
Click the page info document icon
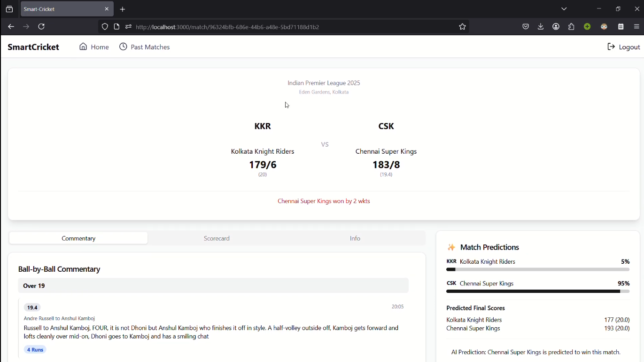pos(116,27)
